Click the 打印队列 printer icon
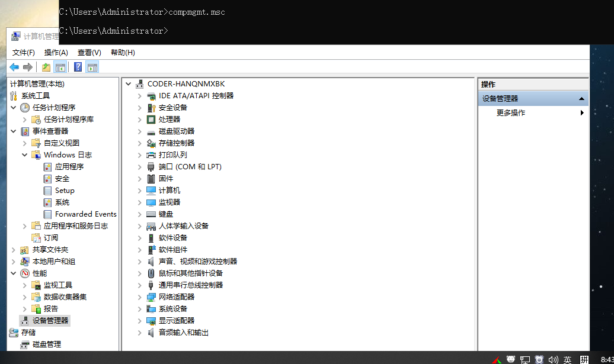This screenshot has width=614, height=364. [x=151, y=155]
